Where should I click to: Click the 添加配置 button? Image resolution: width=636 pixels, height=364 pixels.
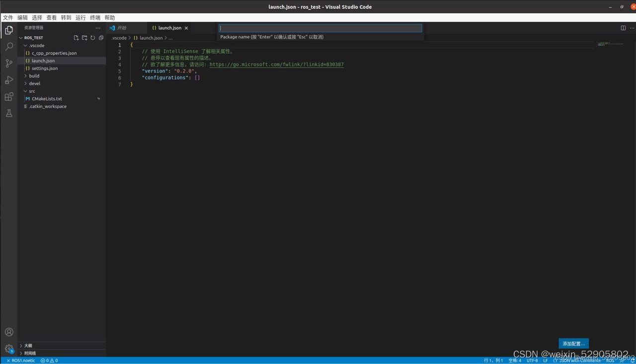(x=573, y=343)
